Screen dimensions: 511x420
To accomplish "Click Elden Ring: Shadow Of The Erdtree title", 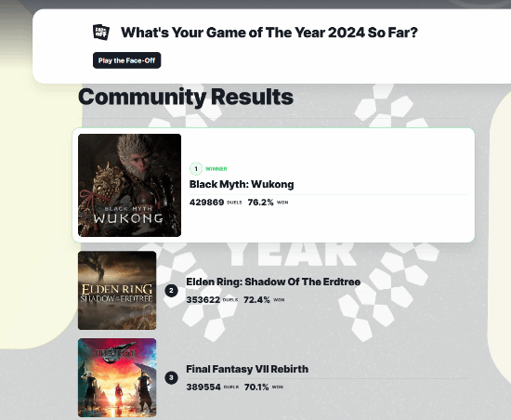I will 273,282.
